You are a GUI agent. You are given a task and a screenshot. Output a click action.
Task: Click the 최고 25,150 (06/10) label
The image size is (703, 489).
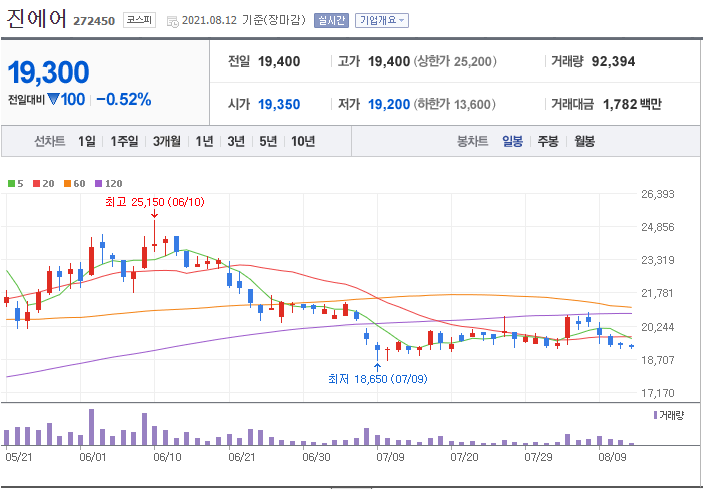(155, 203)
